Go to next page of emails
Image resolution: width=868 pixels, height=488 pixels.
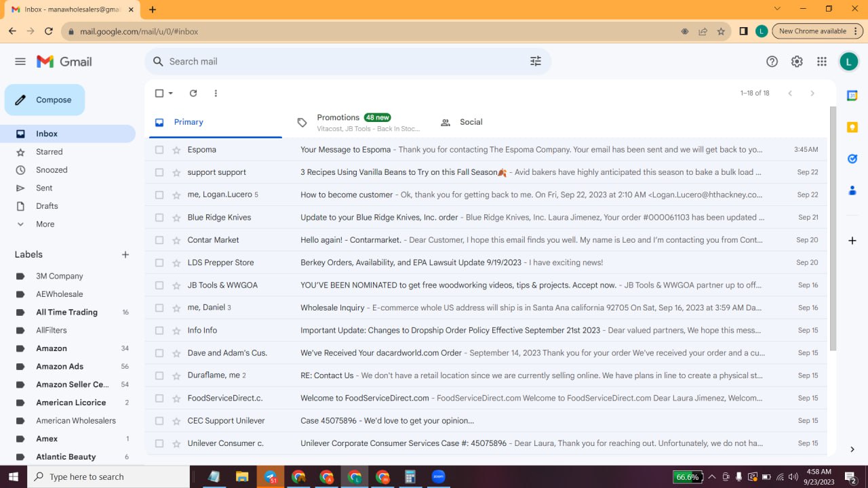click(x=812, y=94)
